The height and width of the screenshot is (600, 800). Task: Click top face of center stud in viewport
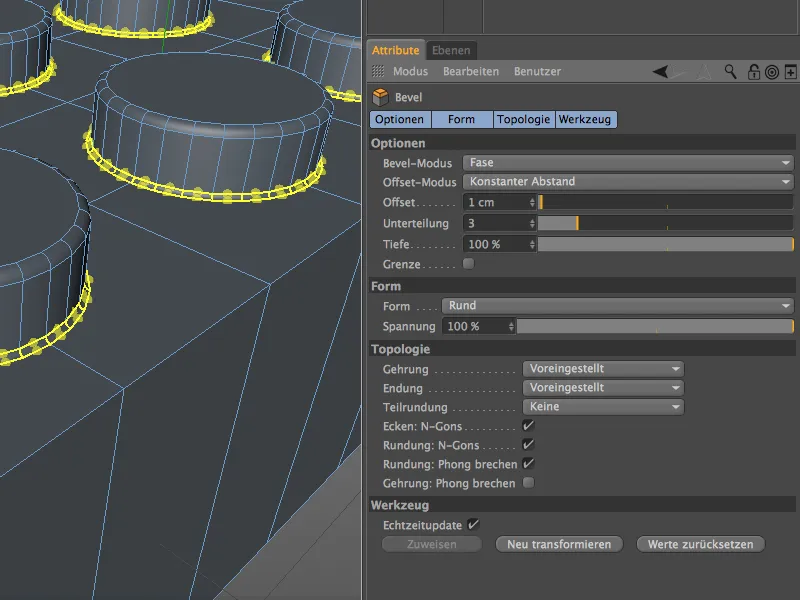[x=214, y=87]
